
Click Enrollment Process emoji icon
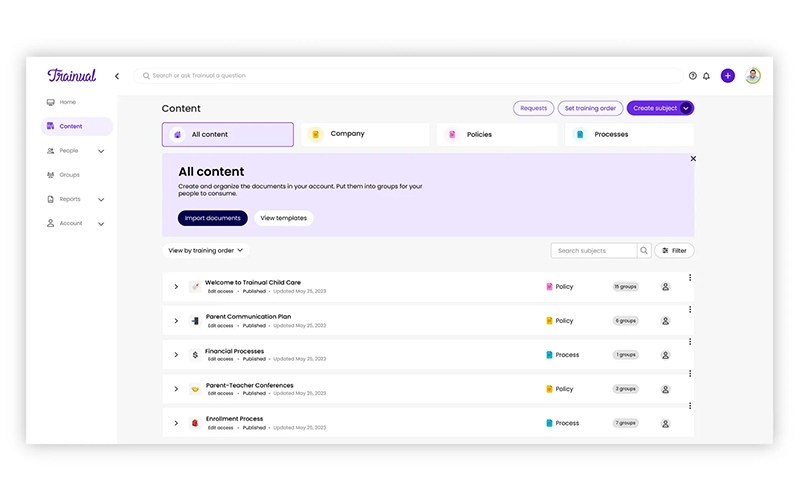tap(195, 423)
